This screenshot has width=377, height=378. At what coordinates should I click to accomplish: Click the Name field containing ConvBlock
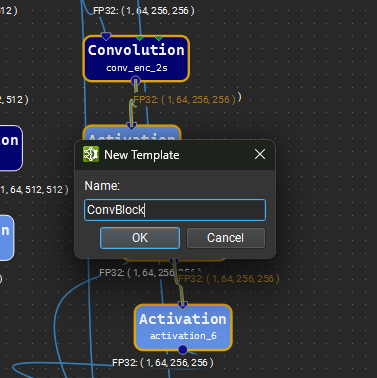point(175,210)
